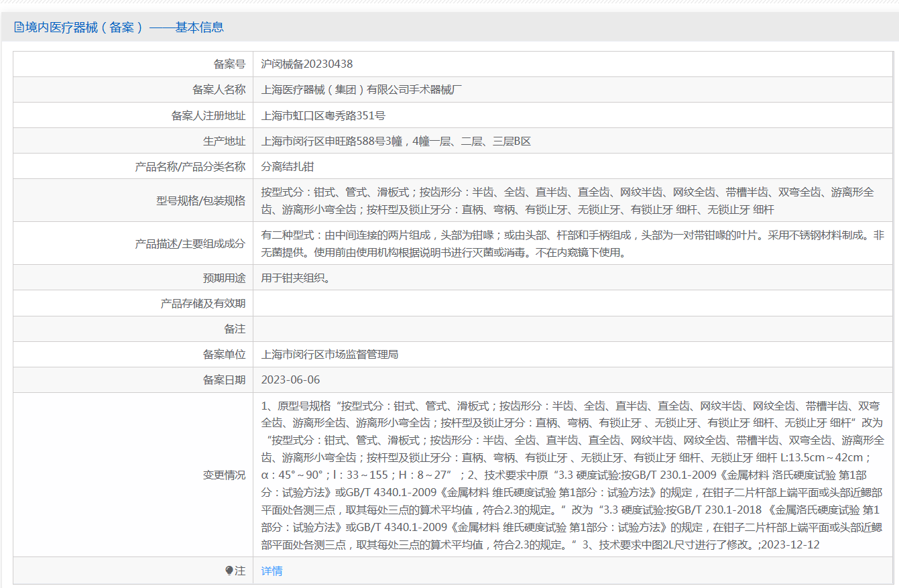Select the product name 分离结扎钳

[287, 166]
